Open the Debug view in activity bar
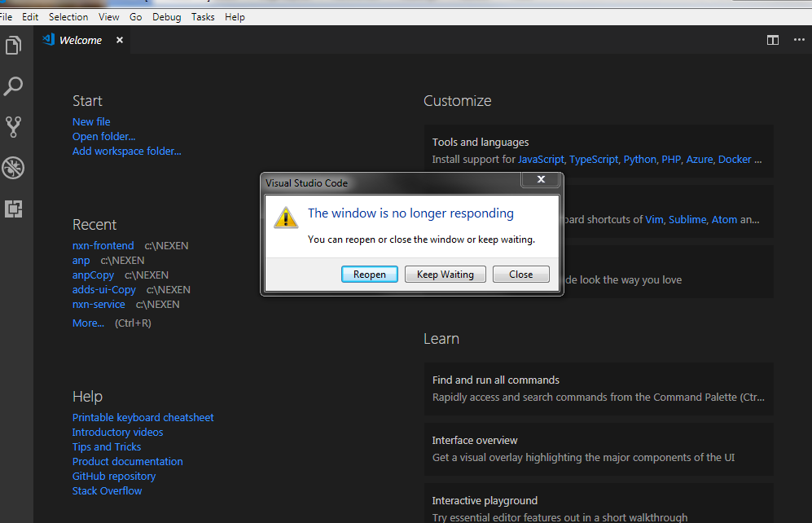Image resolution: width=812 pixels, height=523 pixels. point(14,168)
